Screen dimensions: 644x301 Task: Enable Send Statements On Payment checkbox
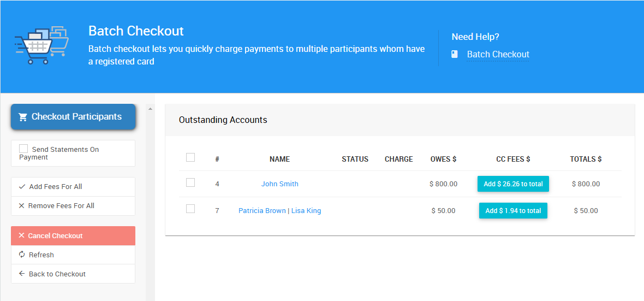(x=23, y=149)
